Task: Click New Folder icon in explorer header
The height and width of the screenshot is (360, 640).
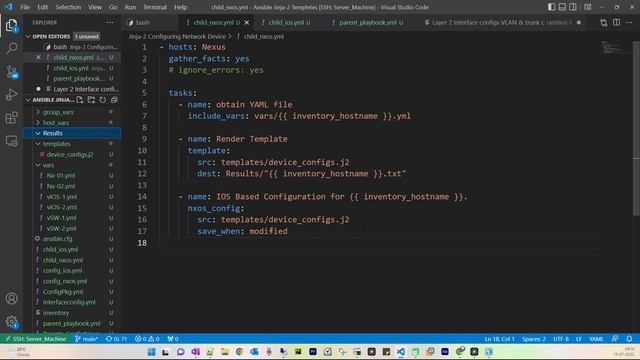Action: (x=91, y=100)
